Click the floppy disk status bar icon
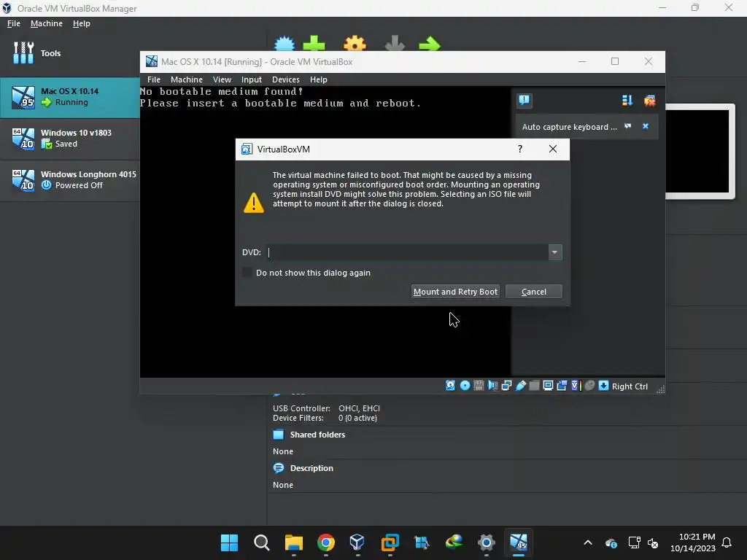Image resolution: width=747 pixels, height=560 pixels. pos(479,386)
